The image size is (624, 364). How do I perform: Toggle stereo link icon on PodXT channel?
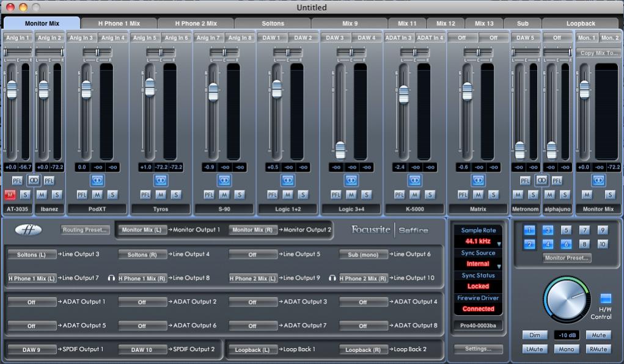point(97,181)
